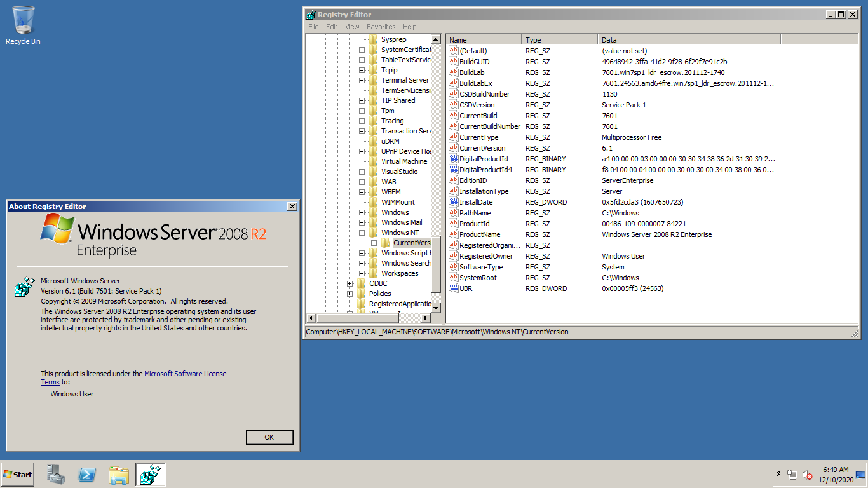Click OK in About Registry Editor
This screenshot has width=868, height=488.
click(269, 437)
